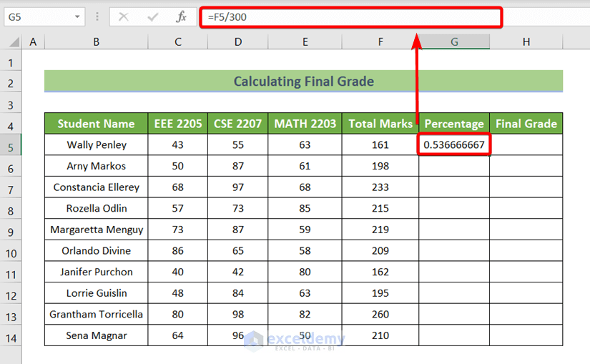Select column B header
Image resolution: width=590 pixels, height=364 pixels.
97,41
